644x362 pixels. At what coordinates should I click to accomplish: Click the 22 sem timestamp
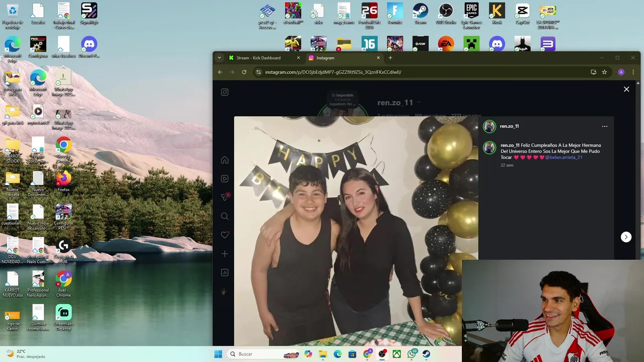point(507,165)
